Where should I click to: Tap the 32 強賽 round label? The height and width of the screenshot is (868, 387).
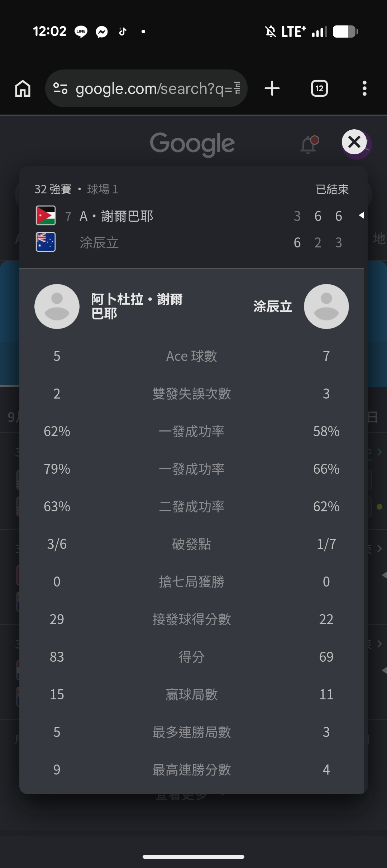pos(53,189)
